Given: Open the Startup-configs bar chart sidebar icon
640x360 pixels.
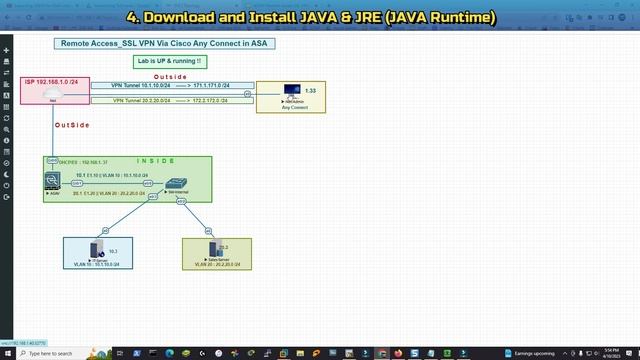Looking at the screenshot, I should pos(6,84).
